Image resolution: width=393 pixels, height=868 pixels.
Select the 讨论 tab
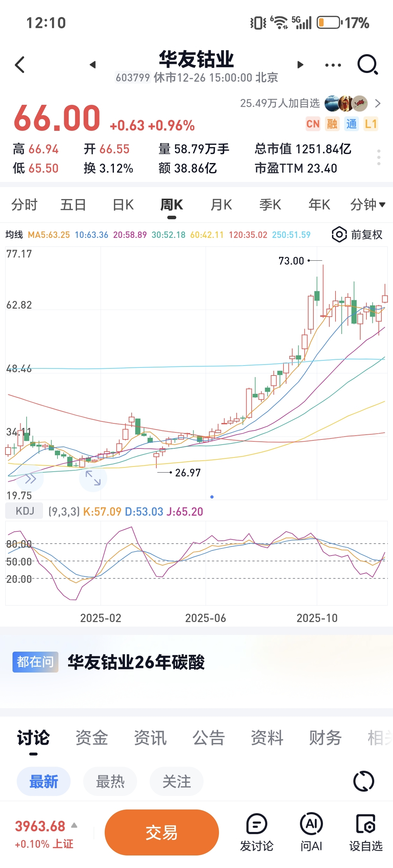(33, 737)
